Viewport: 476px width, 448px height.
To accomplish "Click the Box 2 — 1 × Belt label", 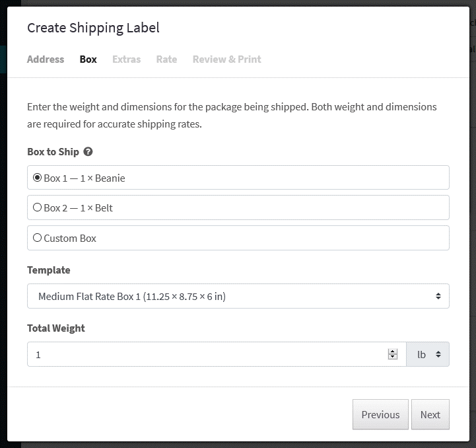I will [79, 208].
